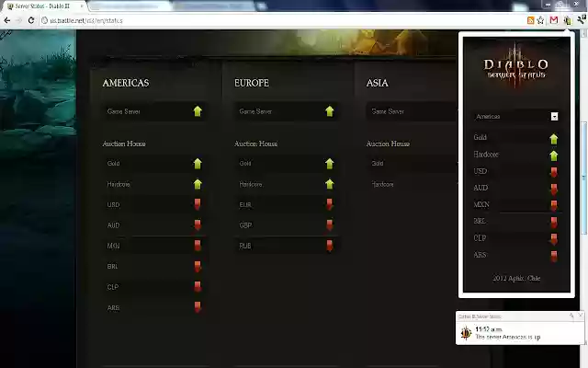
Task: Click popup BRL red down arrow
Action: point(553,223)
